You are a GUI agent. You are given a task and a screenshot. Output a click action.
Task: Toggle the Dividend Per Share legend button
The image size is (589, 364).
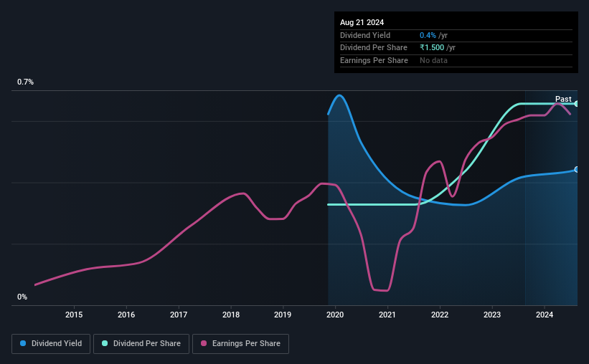(141, 344)
